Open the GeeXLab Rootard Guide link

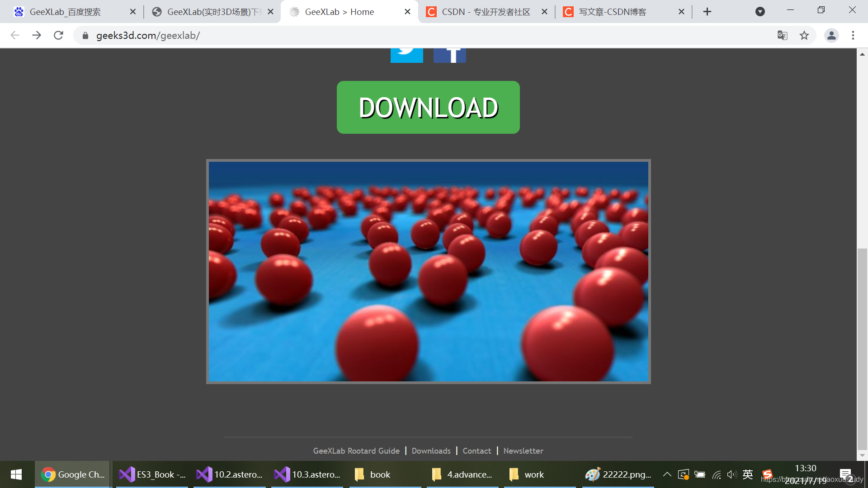click(x=356, y=451)
